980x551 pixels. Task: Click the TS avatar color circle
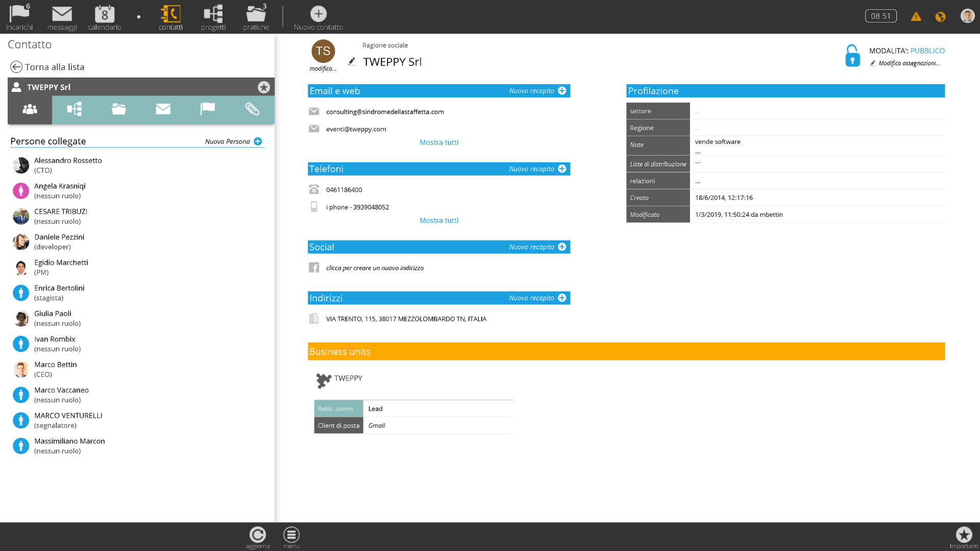(x=323, y=51)
